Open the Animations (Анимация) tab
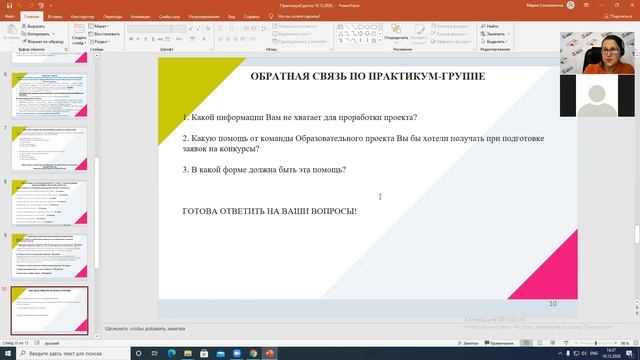This screenshot has width=640, height=360. [140, 17]
